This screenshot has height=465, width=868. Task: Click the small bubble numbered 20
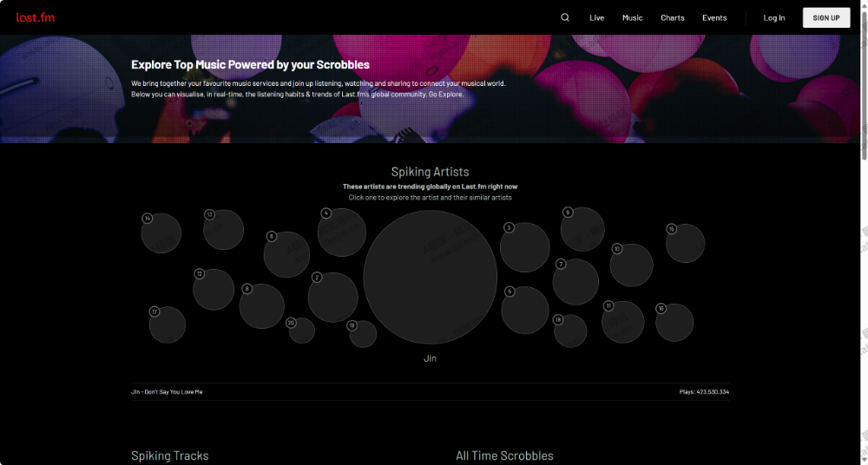[x=302, y=331]
